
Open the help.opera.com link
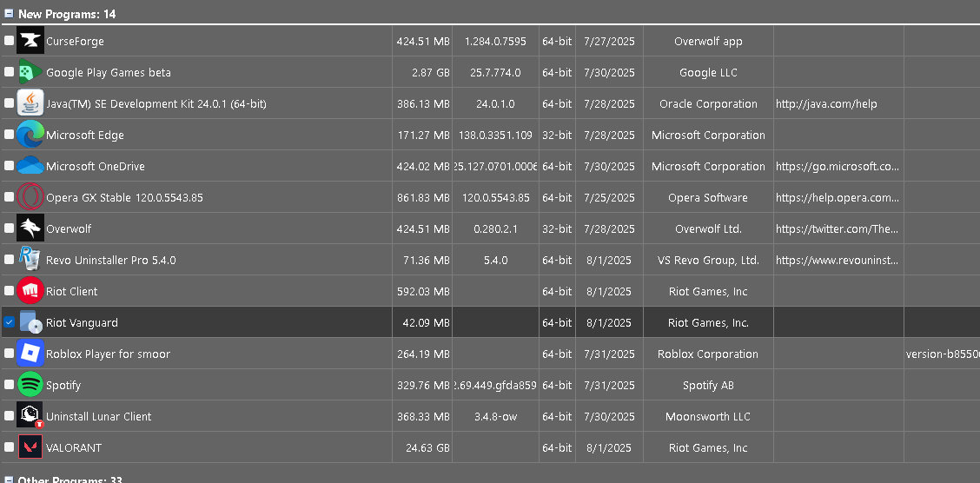[x=838, y=197]
